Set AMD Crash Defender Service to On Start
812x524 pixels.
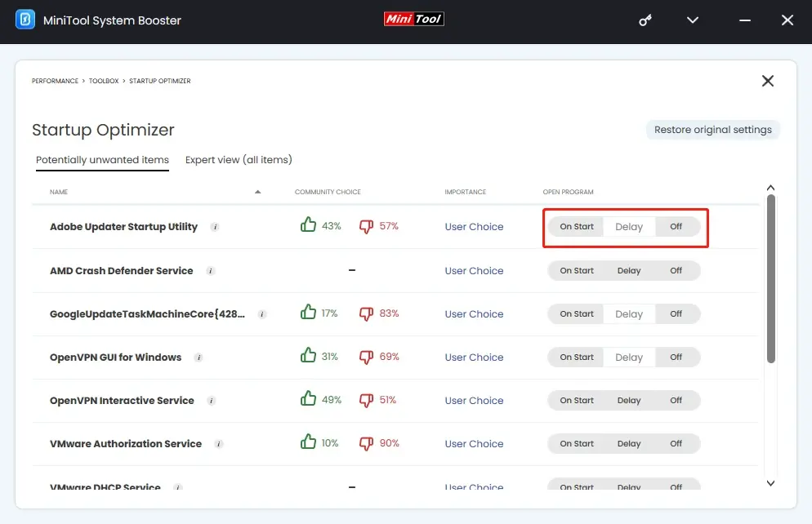click(577, 270)
